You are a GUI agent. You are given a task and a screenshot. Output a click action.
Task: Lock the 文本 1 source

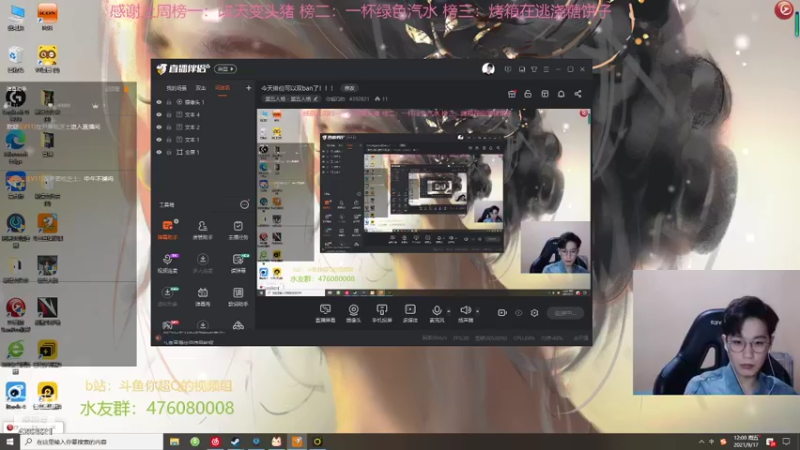click(169, 140)
